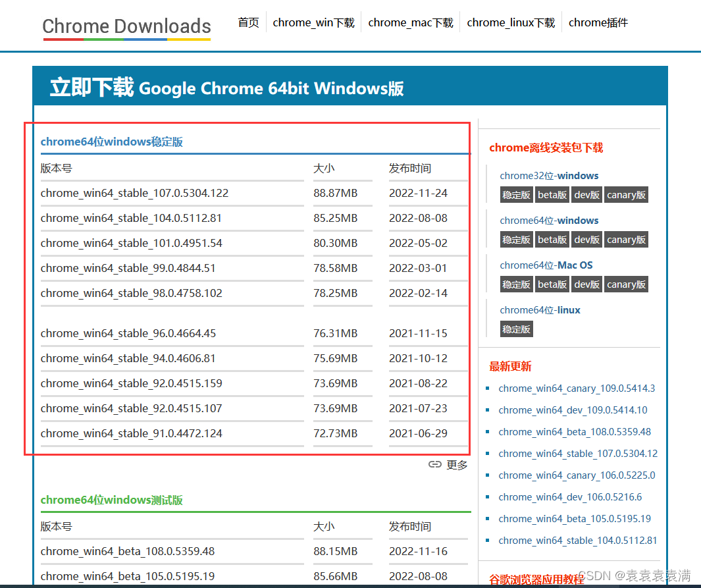Click beta版 under chrome32位-windows
This screenshot has width=701, height=588.
[552, 195]
